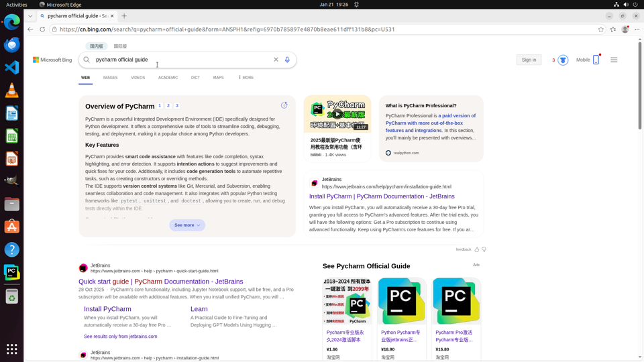The image size is (644, 362).
Task: Switch to international version 国际版
Action: coord(120,46)
